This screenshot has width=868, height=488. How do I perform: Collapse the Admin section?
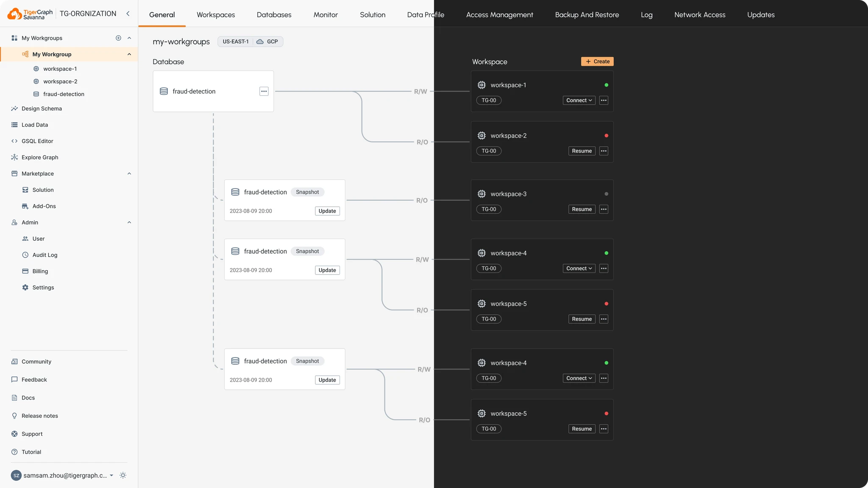129,222
